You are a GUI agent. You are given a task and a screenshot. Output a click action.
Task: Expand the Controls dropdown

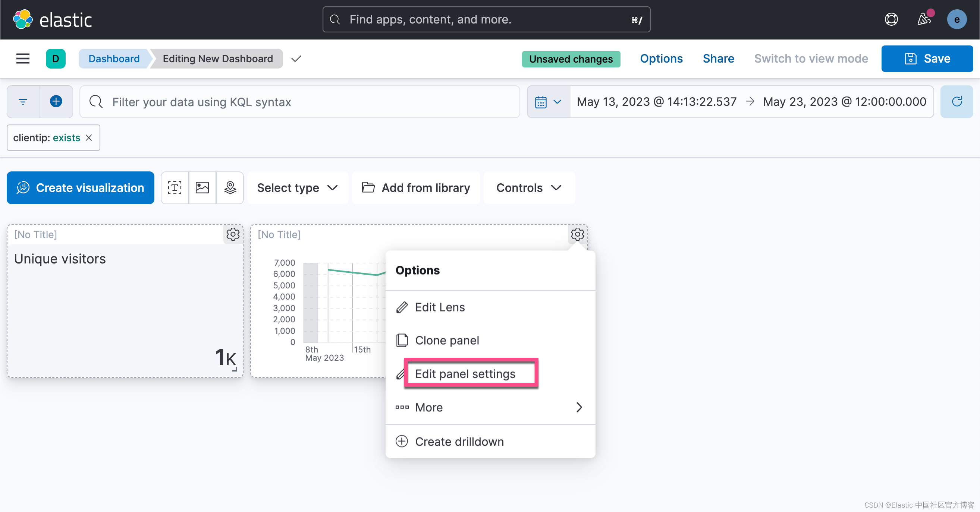tap(529, 188)
